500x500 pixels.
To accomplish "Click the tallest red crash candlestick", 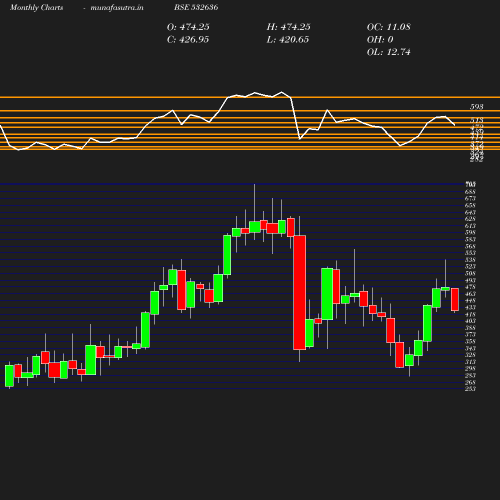I will coord(300,293).
